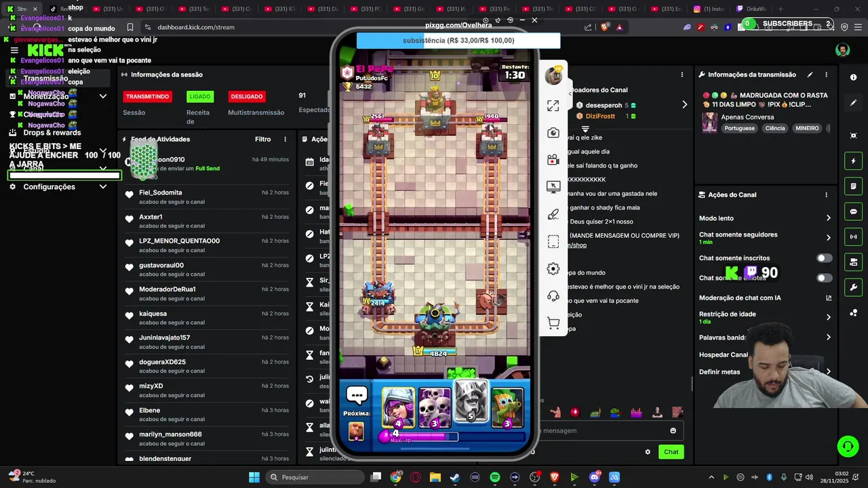Open Spotify from the Windows taskbar

click(495, 477)
